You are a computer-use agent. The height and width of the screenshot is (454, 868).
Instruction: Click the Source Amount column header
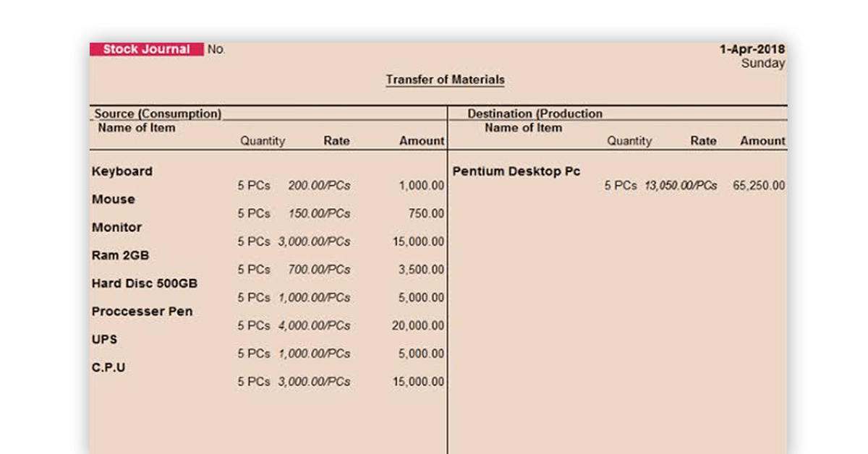tap(422, 141)
